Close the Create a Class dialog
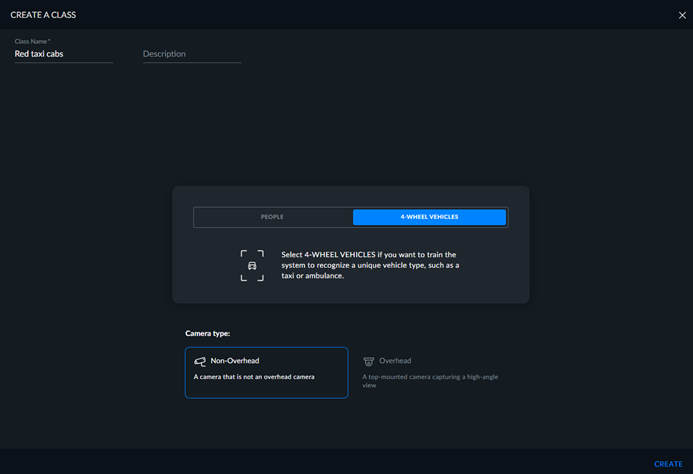The image size is (693, 474). [682, 15]
